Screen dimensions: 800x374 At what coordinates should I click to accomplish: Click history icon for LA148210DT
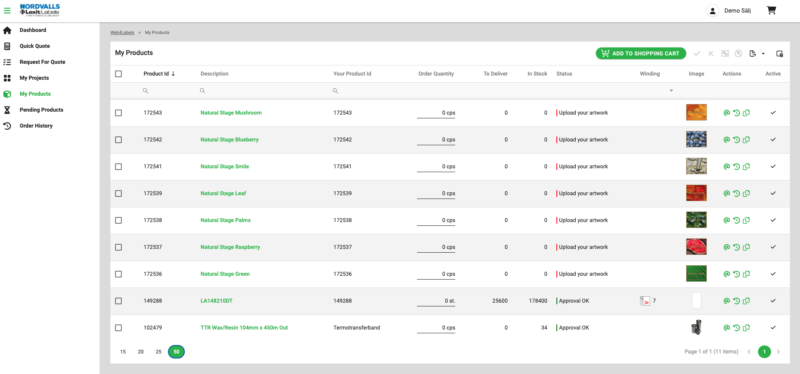(736, 301)
